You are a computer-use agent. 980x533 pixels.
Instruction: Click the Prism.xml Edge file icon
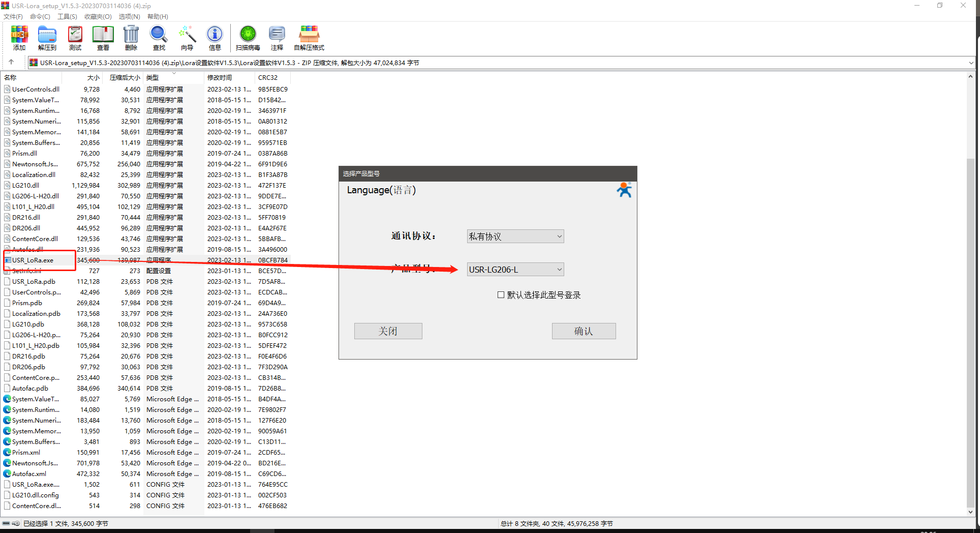click(7, 452)
